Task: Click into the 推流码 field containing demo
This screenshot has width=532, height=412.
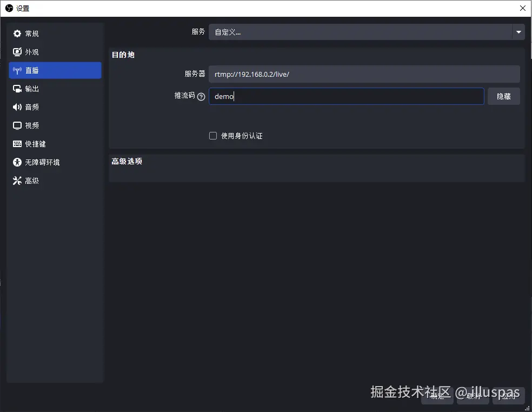Action: pos(347,96)
